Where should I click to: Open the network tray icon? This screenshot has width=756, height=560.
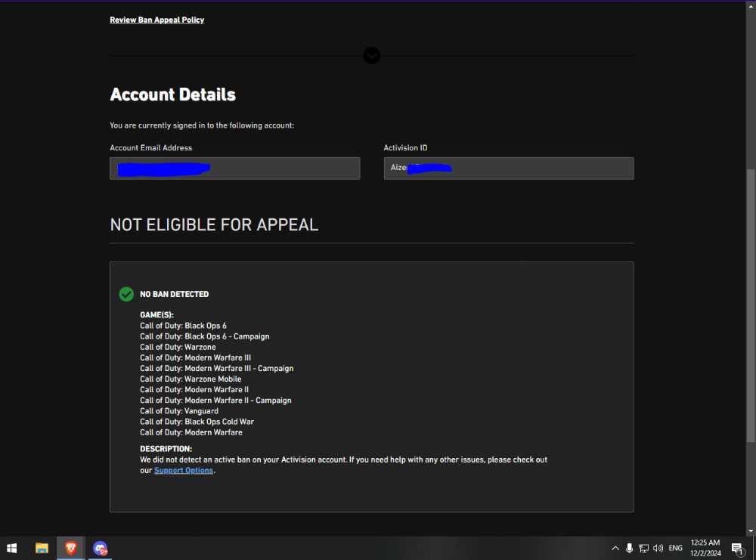643,548
